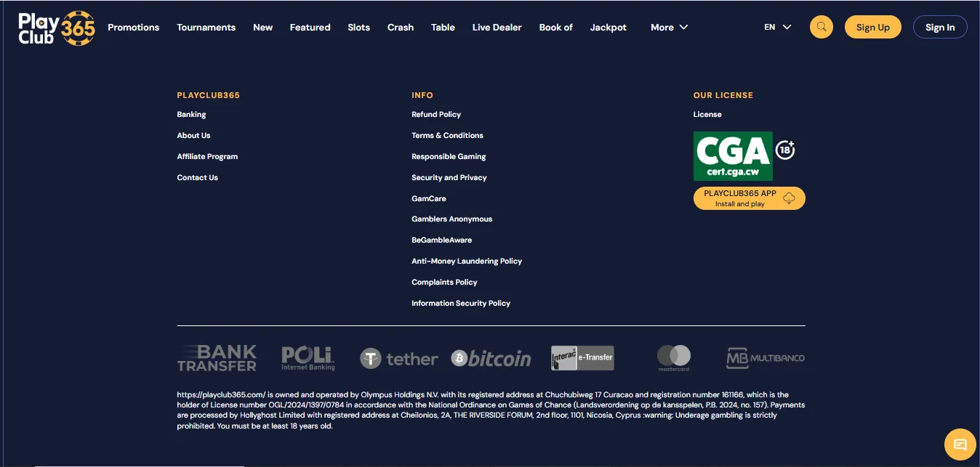The width and height of the screenshot is (980, 467).
Task: Open Live Dealer category
Action: [x=497, y=28]
